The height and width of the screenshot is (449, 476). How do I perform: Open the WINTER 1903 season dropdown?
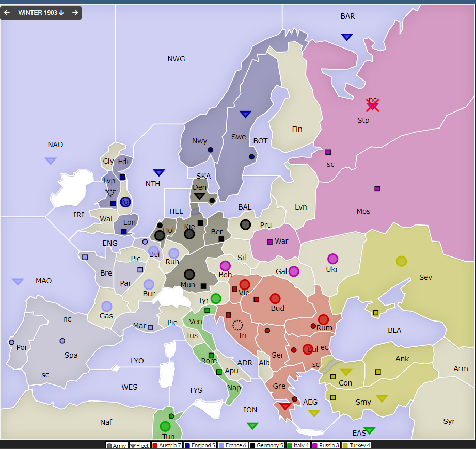click(41, 13)
